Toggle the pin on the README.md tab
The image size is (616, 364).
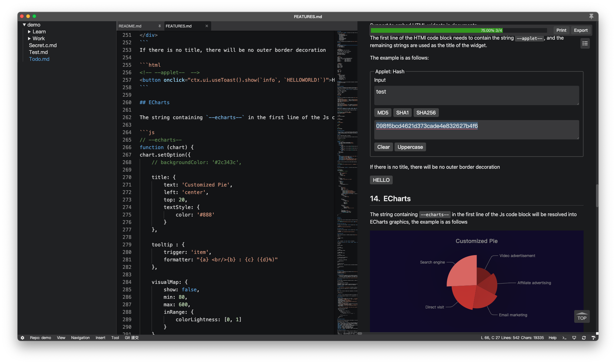(x=160, y=26)
